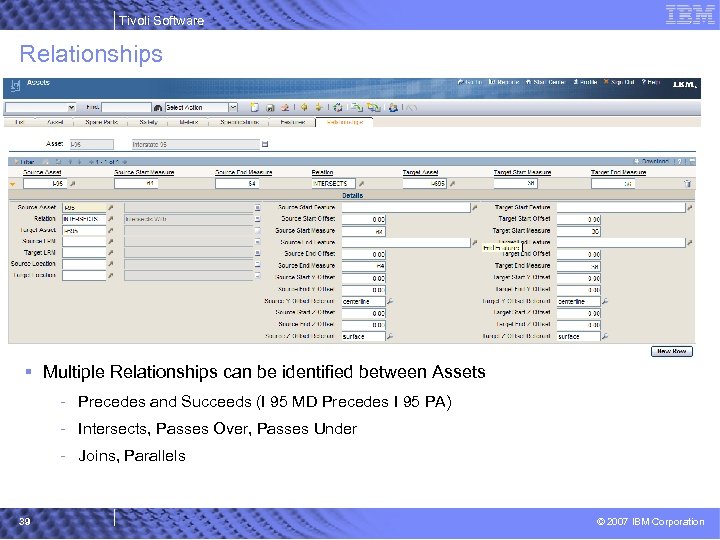Open value list for Target Y Offset Reference

click(x=605, y=302)
